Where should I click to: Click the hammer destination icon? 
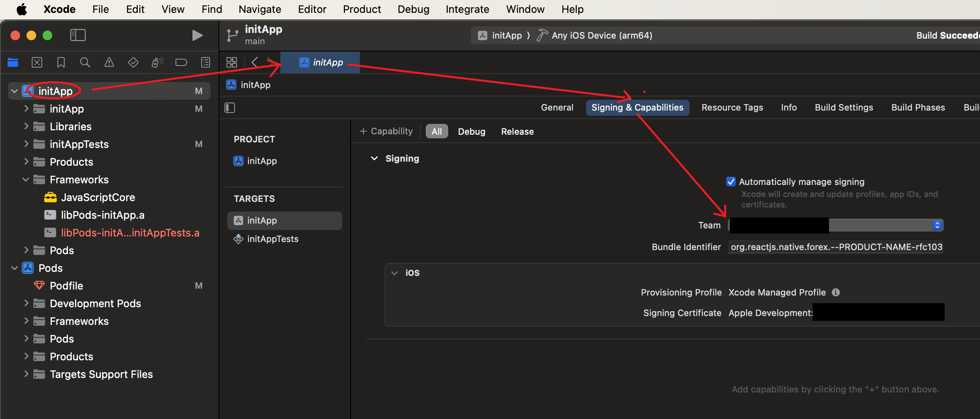tap(542, 35)
